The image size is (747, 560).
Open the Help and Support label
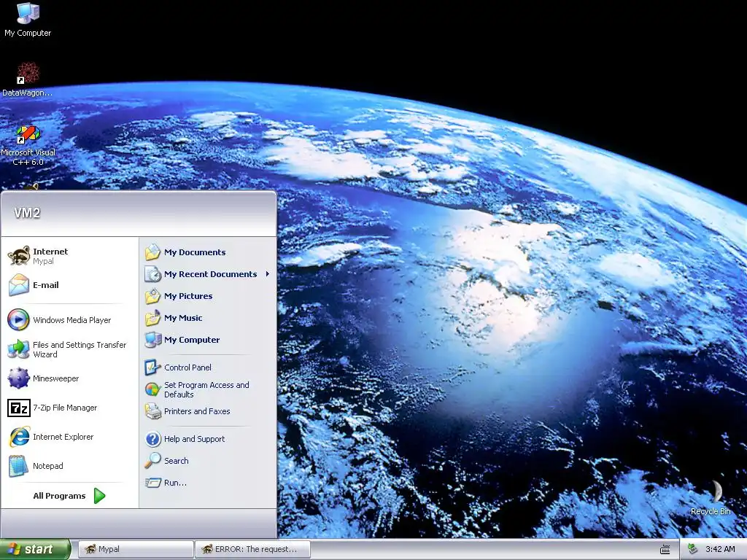[x=194, y=439]
